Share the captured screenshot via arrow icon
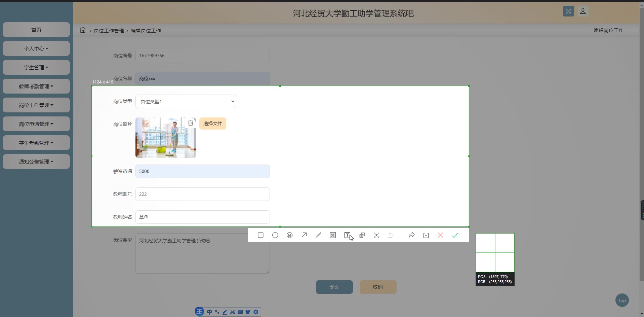 411,235
